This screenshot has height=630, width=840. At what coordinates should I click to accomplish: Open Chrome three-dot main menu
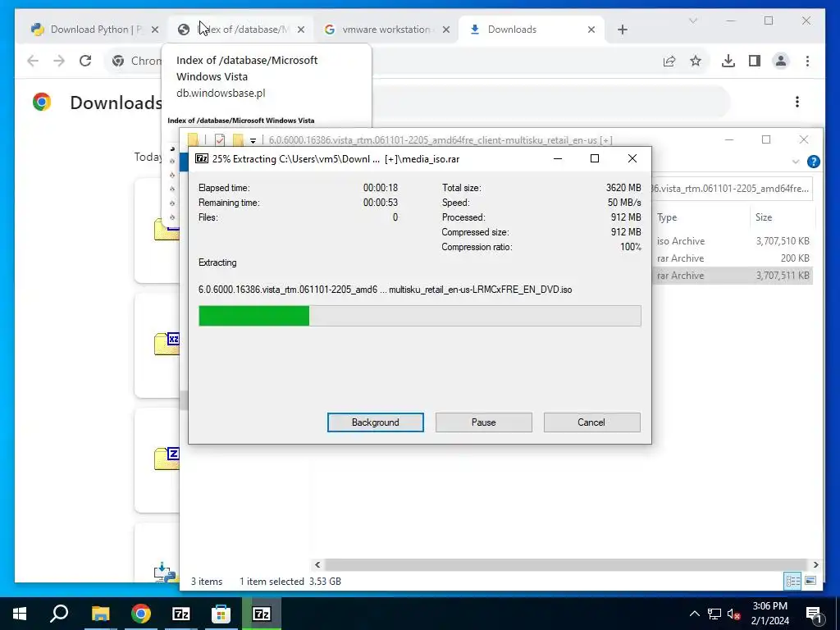807,61
